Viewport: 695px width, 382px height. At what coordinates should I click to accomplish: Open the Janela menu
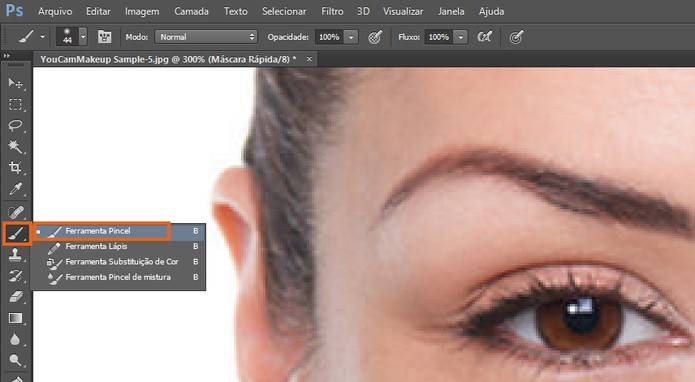coord(451,12)
